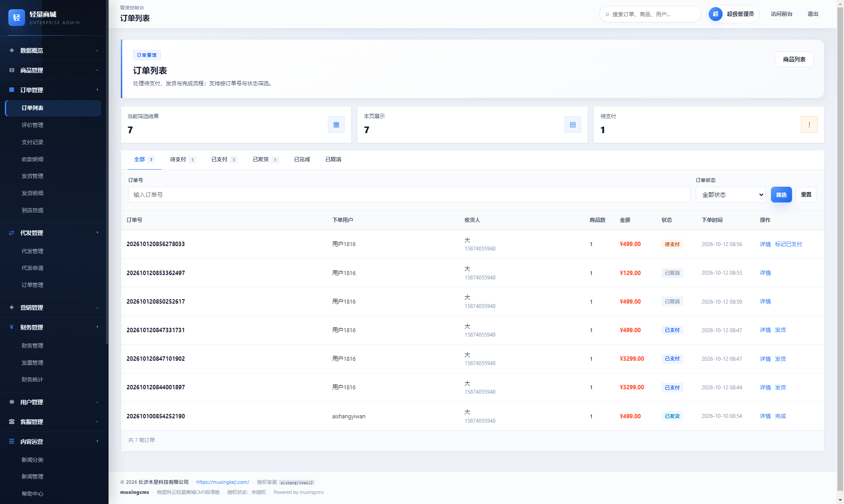844x504 pixels.
Task: Click the warning icon in 待支付 card
Action: coord(809,125)
